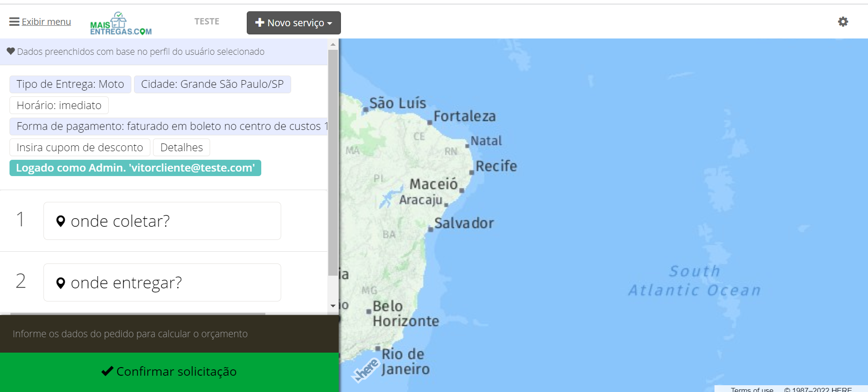Screen dimensions: 868x392
Task: Click Horário: imediato button
Action: click(59, 105)
